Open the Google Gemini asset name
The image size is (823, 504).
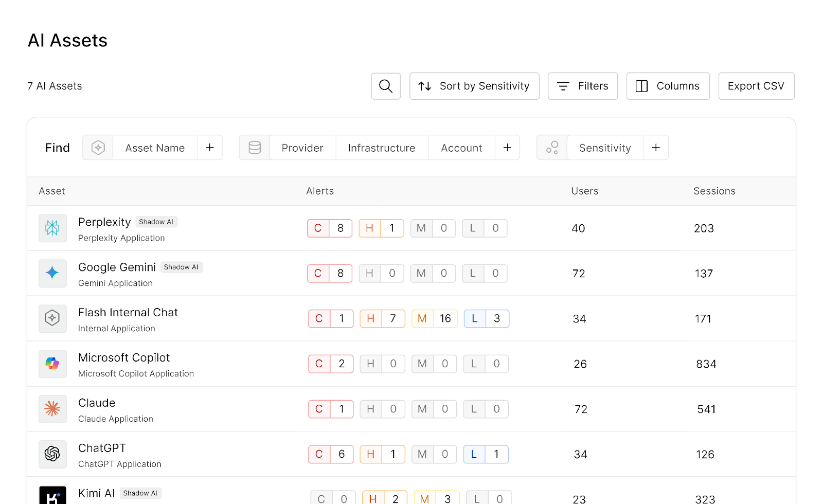[x=117, y=267]
